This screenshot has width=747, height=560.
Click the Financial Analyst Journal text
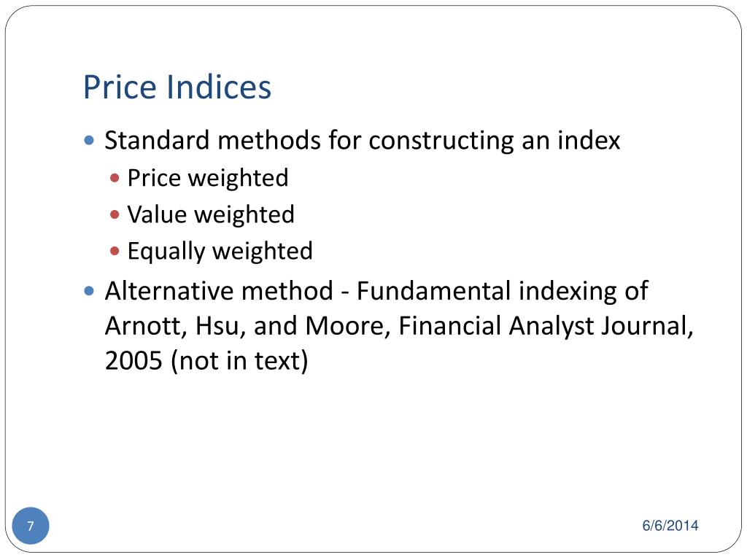pyautogui.click(x=546, y=327)
